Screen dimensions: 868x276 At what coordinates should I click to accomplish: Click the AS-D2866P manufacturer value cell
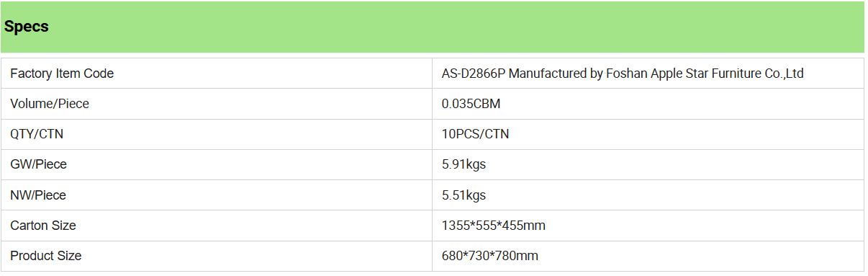coord(648,74)
